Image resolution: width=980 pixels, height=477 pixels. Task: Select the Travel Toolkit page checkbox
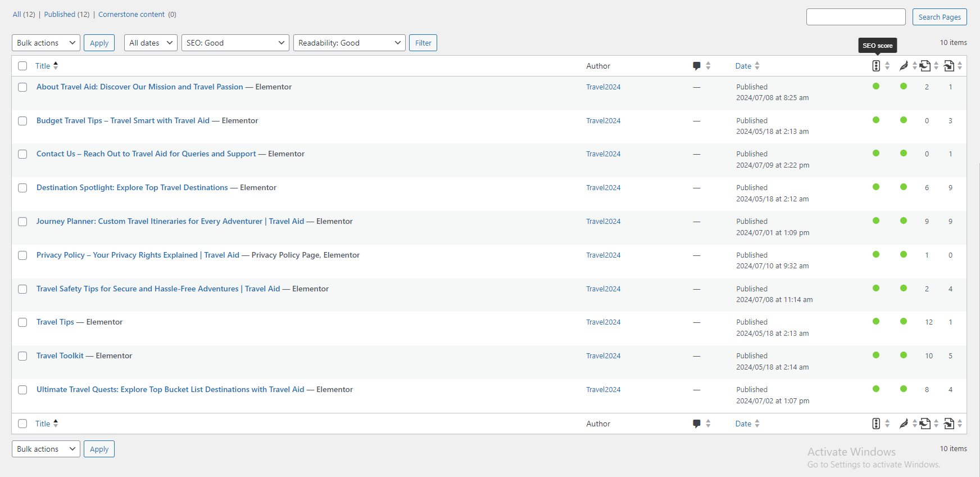tap(22, 356)
